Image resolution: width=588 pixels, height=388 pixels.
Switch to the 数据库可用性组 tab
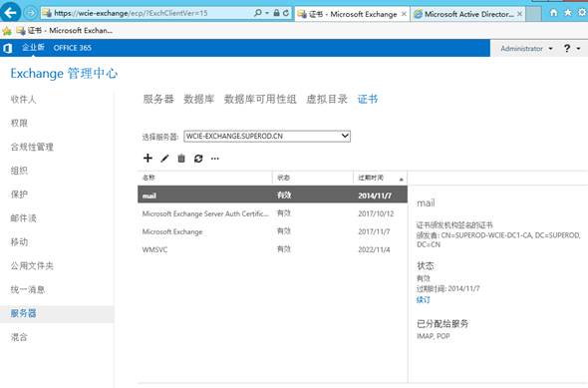260,99
